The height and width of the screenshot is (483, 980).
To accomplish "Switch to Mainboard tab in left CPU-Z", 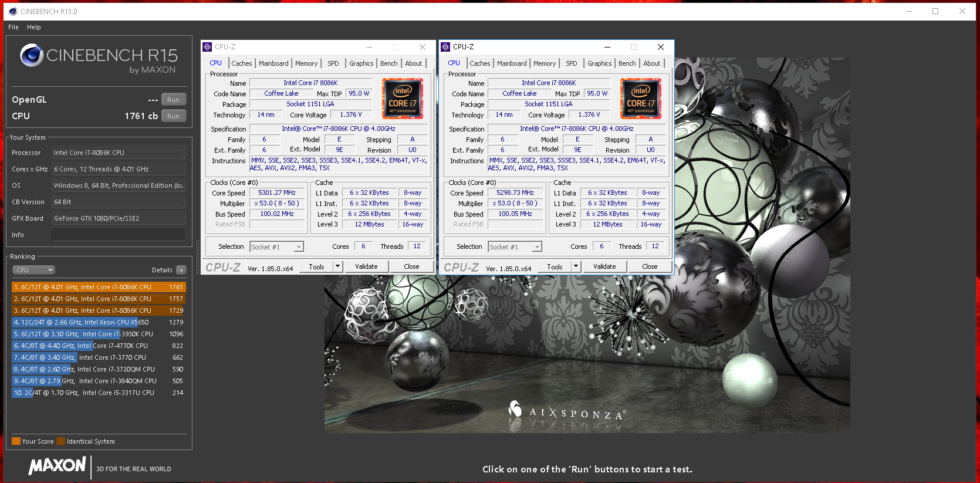I will (x=273, y=63).
